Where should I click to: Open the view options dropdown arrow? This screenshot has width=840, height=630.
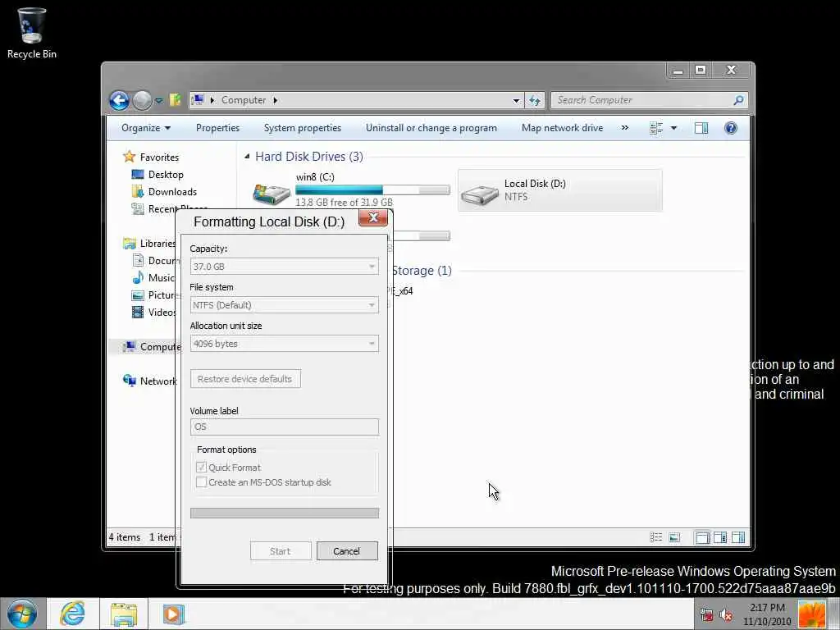pos(674,128)
